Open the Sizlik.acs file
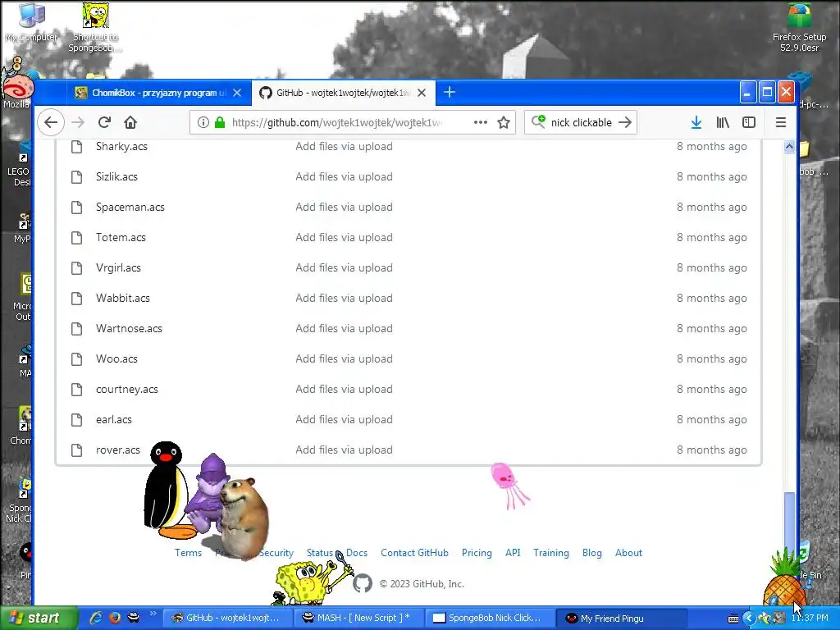840x630 pixels. click(x=116, y=177)
